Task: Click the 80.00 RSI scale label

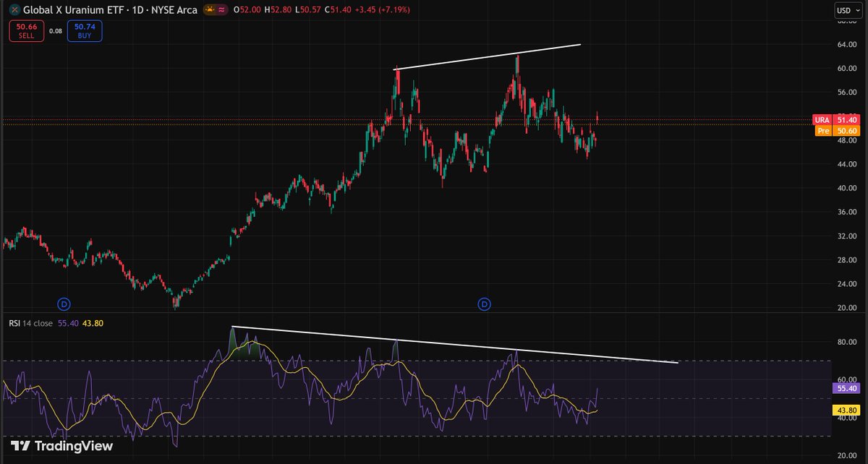Action: pyautogui.click(x=846, y=342)
